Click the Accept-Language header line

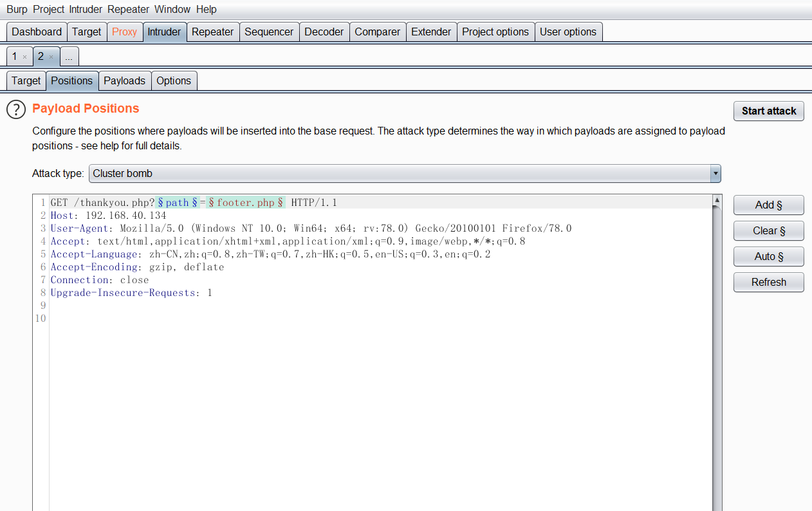(x=270, y=254)
